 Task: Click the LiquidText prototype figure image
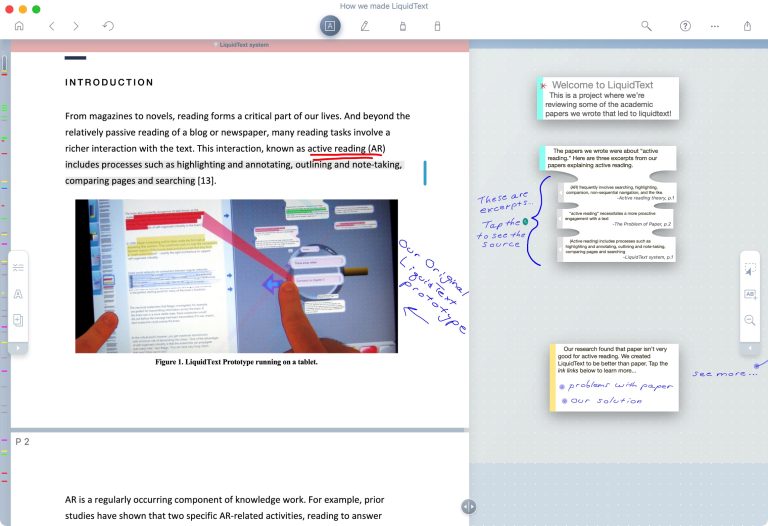pyautogui.click(x=236, y=276)
